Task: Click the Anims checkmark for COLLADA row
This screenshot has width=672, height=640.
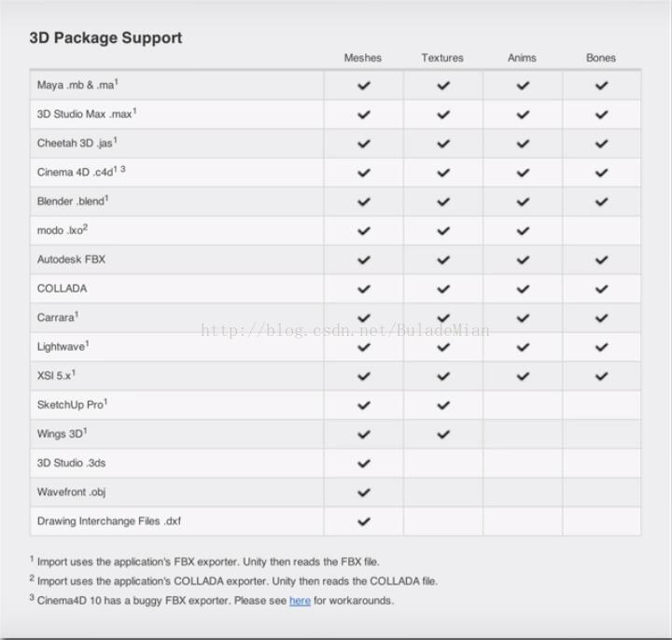Action: [x=523, y=289]
